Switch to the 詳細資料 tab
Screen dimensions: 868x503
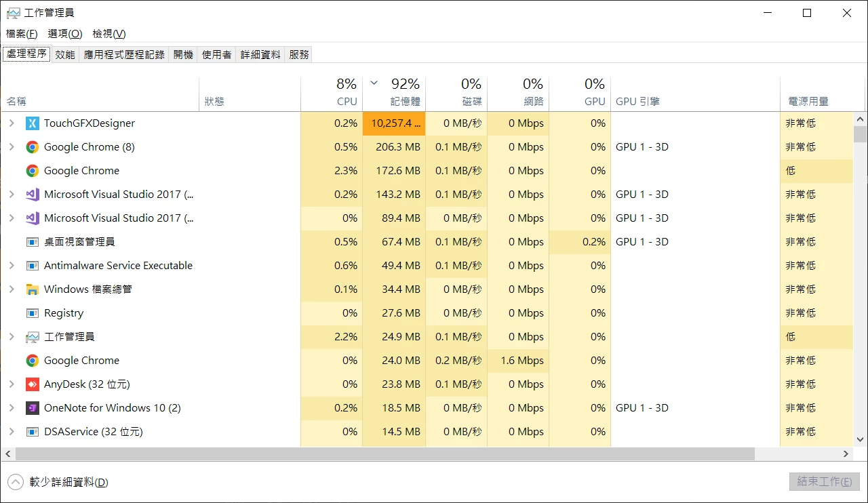coord(260,55)
